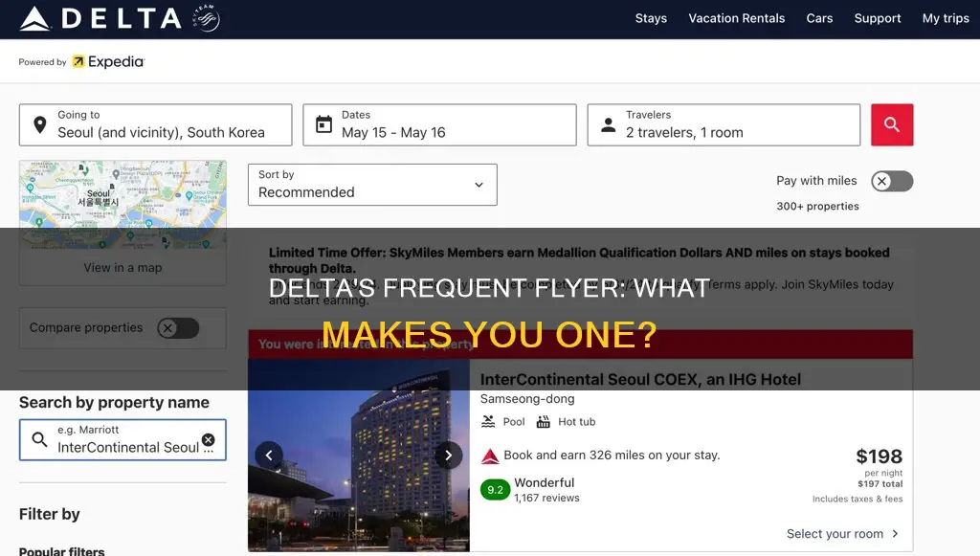This screenshot has height=556, width=980.
Task: Enable the Pay with miles toggle
Action: click(891, 181)
